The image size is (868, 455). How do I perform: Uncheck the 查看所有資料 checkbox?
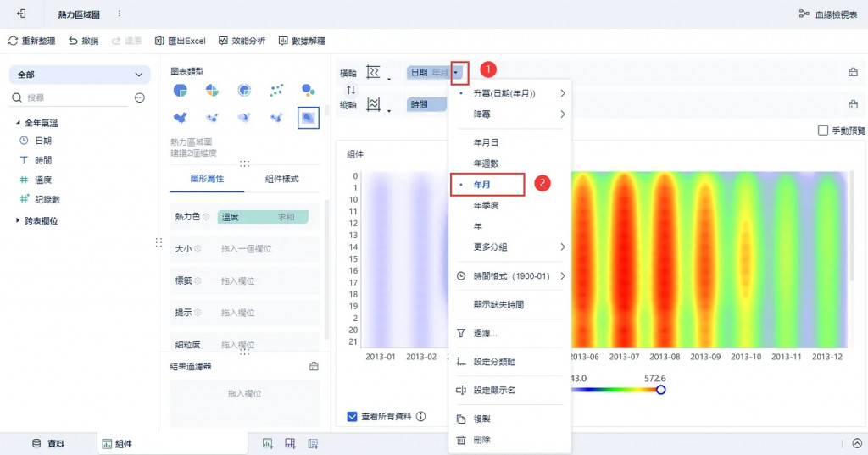(352, 416)
